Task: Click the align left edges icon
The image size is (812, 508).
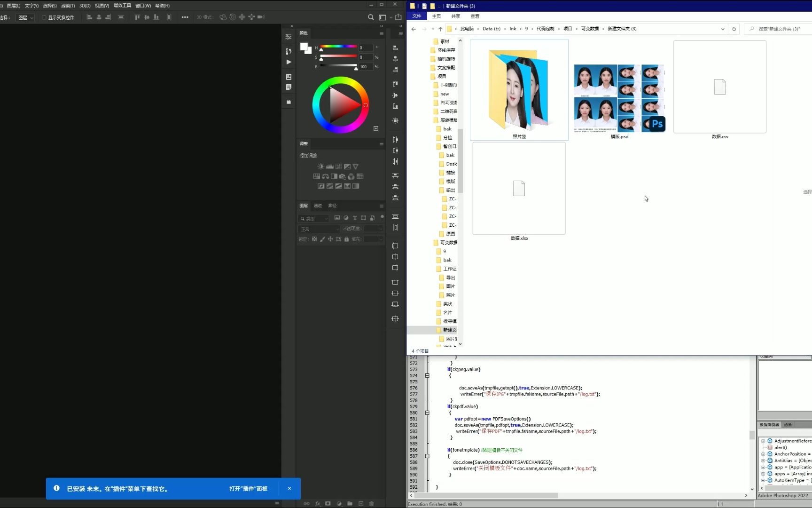Action: point(89,17)
